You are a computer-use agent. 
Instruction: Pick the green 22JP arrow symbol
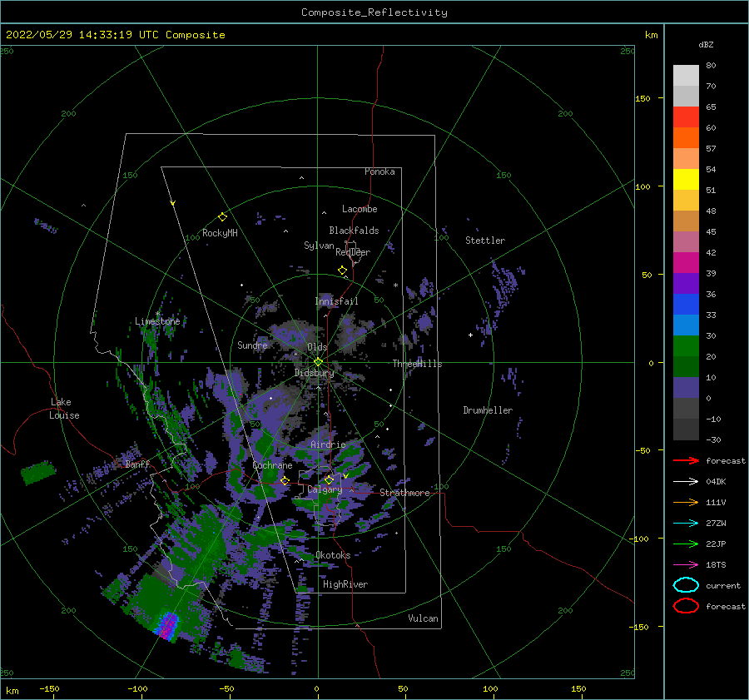point(686,544)
